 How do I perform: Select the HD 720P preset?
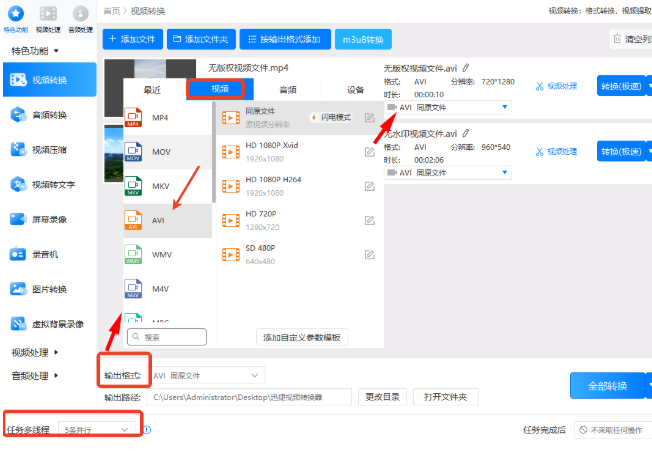[299, 220]
